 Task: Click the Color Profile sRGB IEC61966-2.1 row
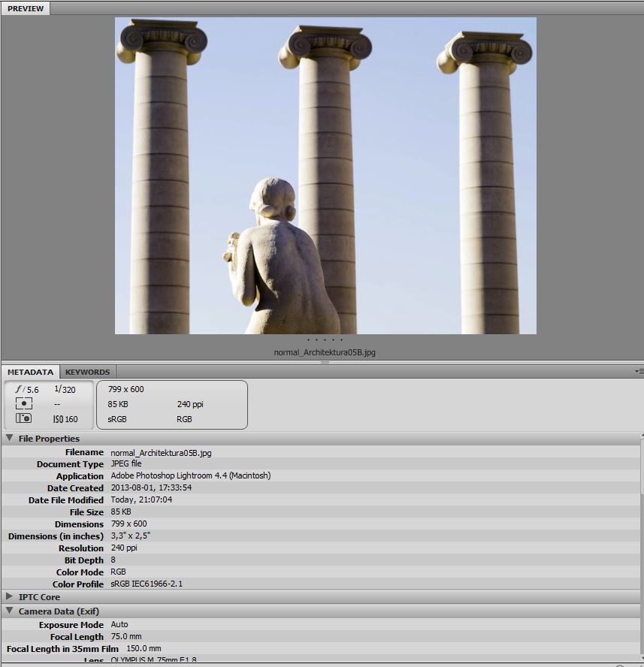[147, 584]
